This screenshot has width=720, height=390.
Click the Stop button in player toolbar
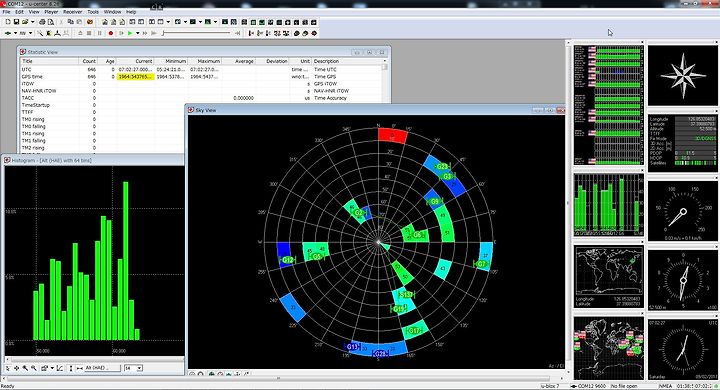click(89, 33)
